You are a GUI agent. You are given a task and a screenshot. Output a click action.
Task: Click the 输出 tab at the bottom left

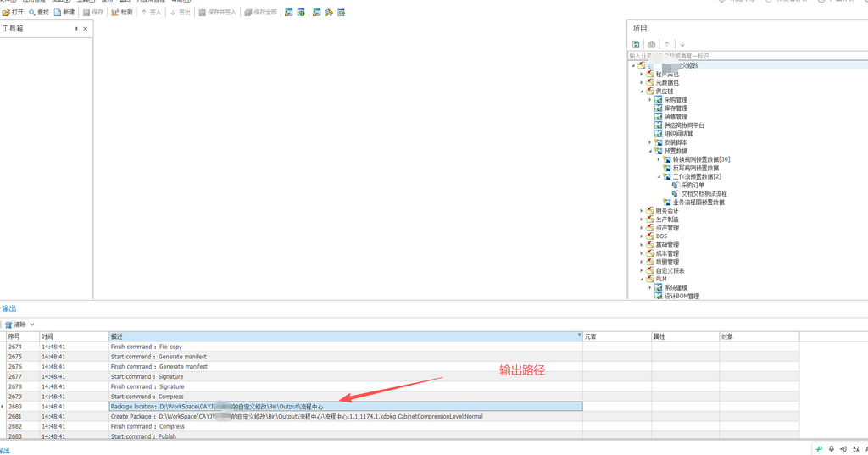(5, 451)
